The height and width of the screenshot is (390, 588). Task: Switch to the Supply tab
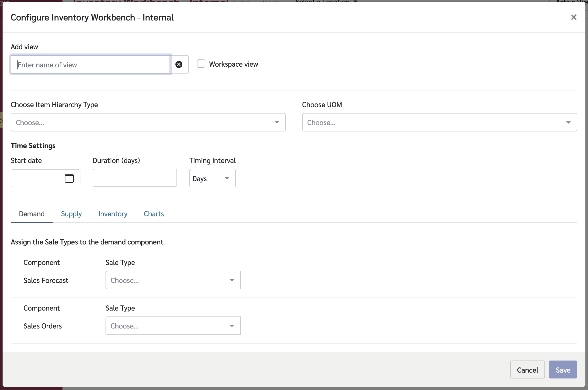[x=71, y=214]
